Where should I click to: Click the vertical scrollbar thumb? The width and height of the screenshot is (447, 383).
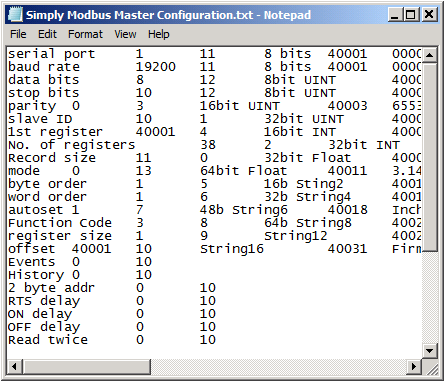430,157
